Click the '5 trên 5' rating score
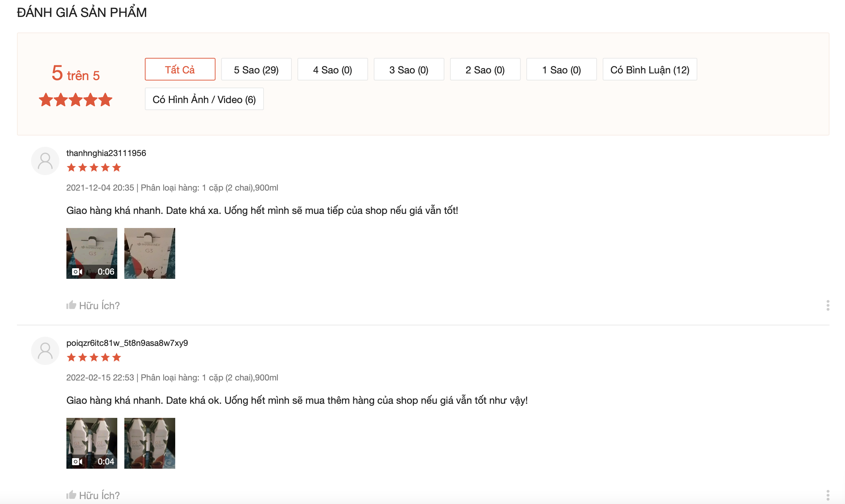This screenshot has height=504, width=845. point(76,73)
